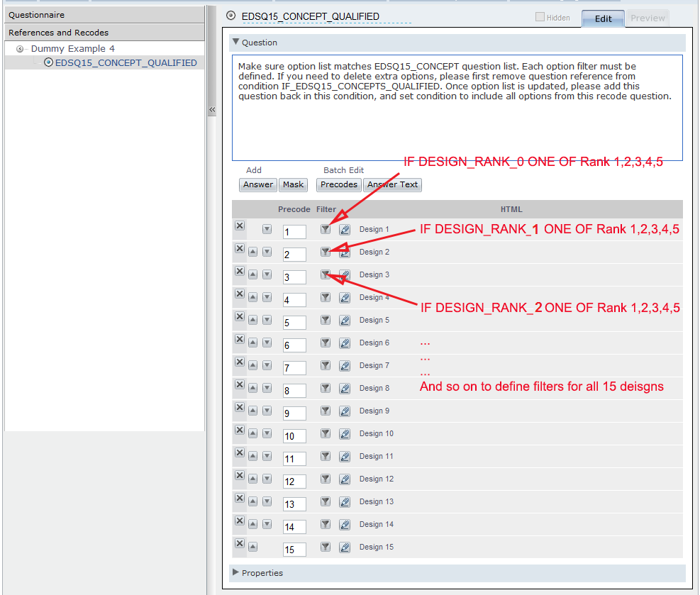Delete the Design 1 answer row

240,226
